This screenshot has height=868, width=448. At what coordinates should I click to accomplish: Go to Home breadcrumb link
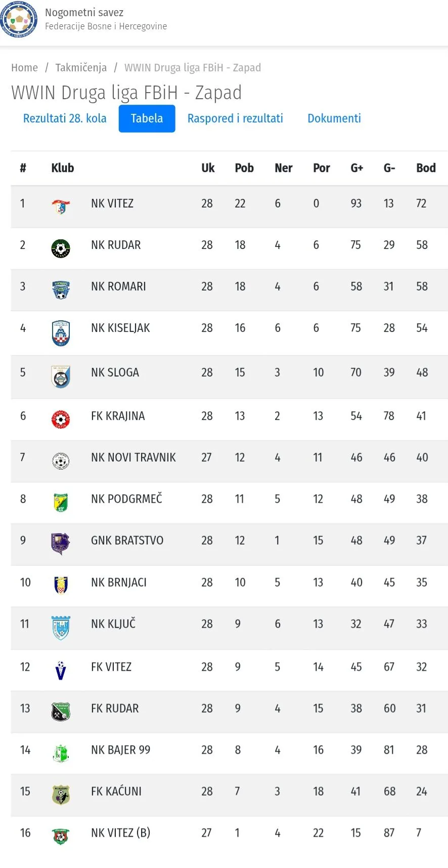point(24,68)
